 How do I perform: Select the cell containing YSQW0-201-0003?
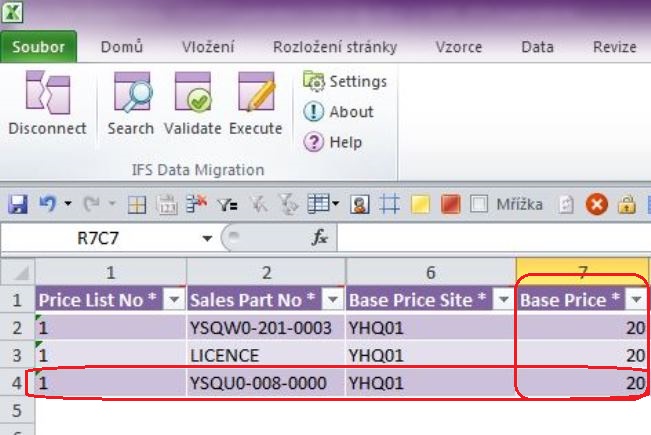(x=266, y=327)
